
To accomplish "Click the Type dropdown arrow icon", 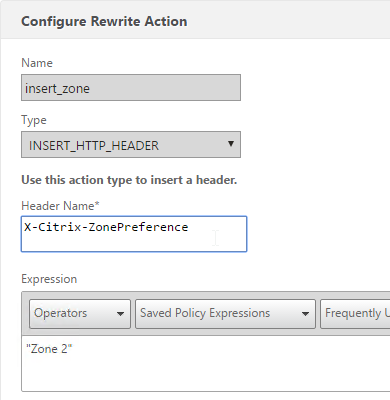I will click(230, 144).
